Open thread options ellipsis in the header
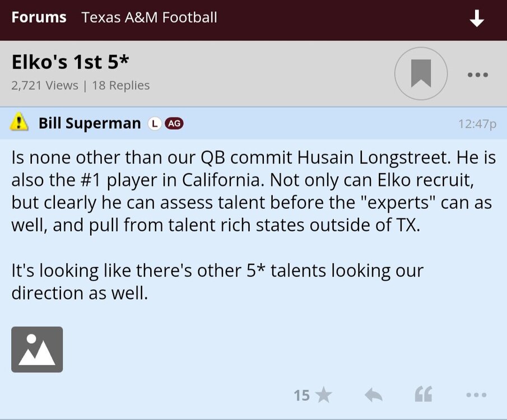The image size is (507, 420). tap(477, 74)
